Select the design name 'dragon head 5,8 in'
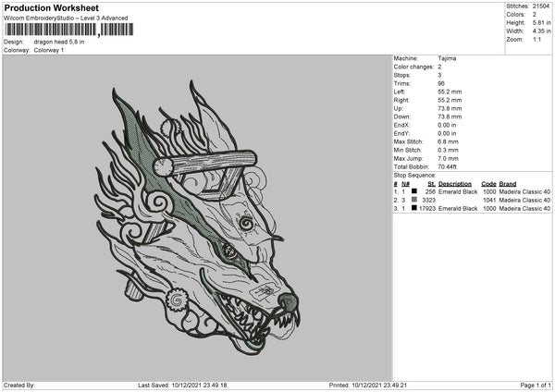The width and height of the screenshot is (555, 392). [59, 42]
